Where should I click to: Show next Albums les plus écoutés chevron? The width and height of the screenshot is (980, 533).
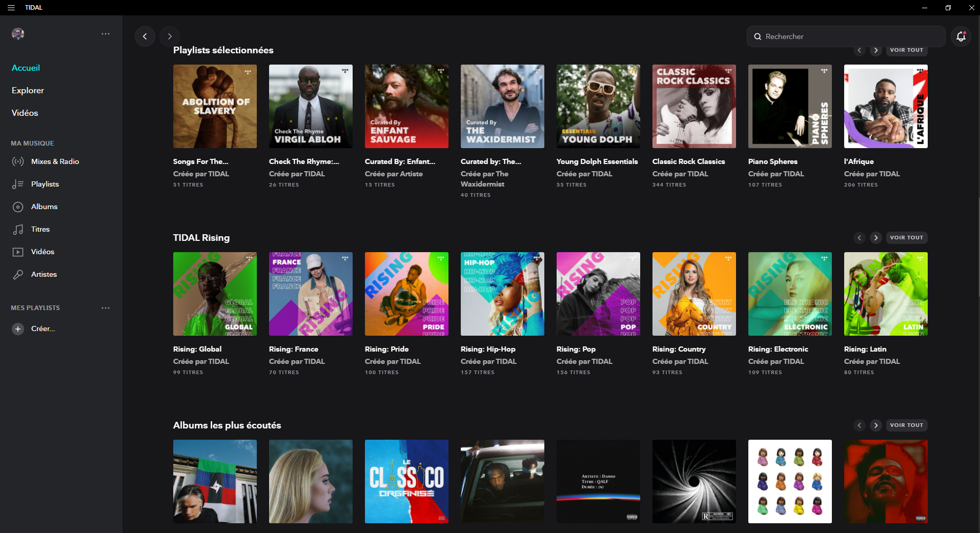click(x=876, y=425)
